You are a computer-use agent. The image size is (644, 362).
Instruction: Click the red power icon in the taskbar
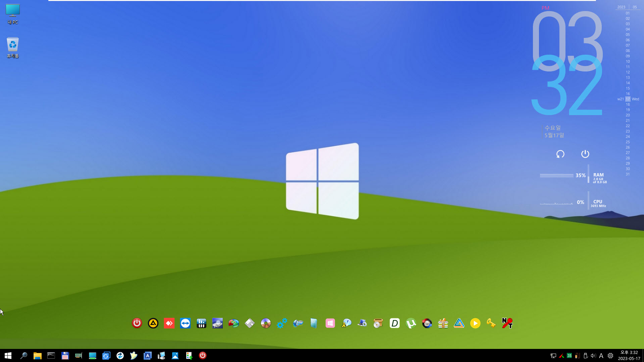pyautogui.click(x=202, y=356)
